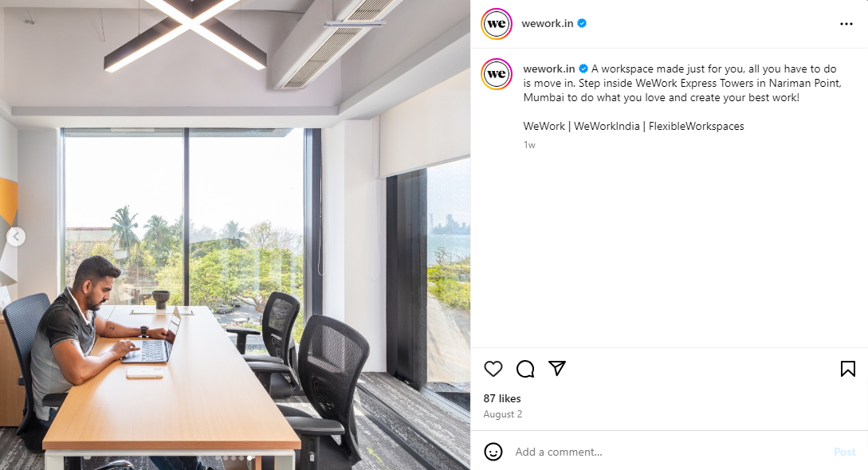Click verified badge next to header username
This screenshot has width=868, height=470.
(x=582, y=23)
